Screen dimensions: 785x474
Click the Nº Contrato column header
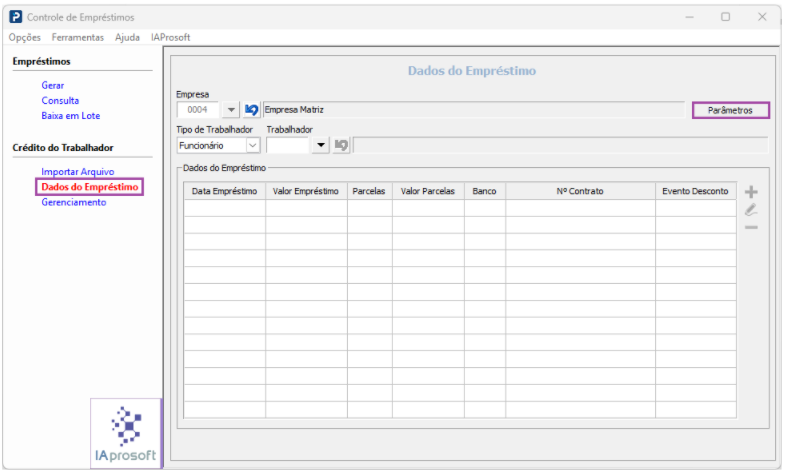click(580, 191)
